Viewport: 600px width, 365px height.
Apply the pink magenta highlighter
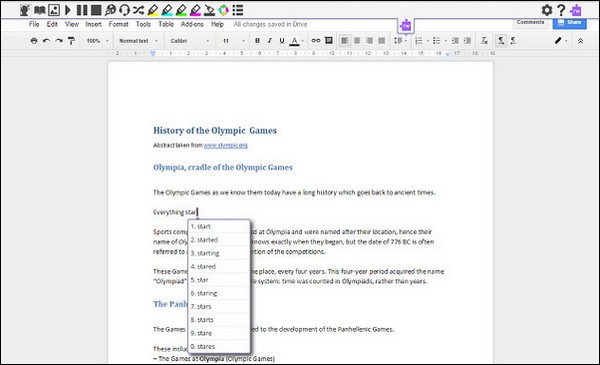195,10
